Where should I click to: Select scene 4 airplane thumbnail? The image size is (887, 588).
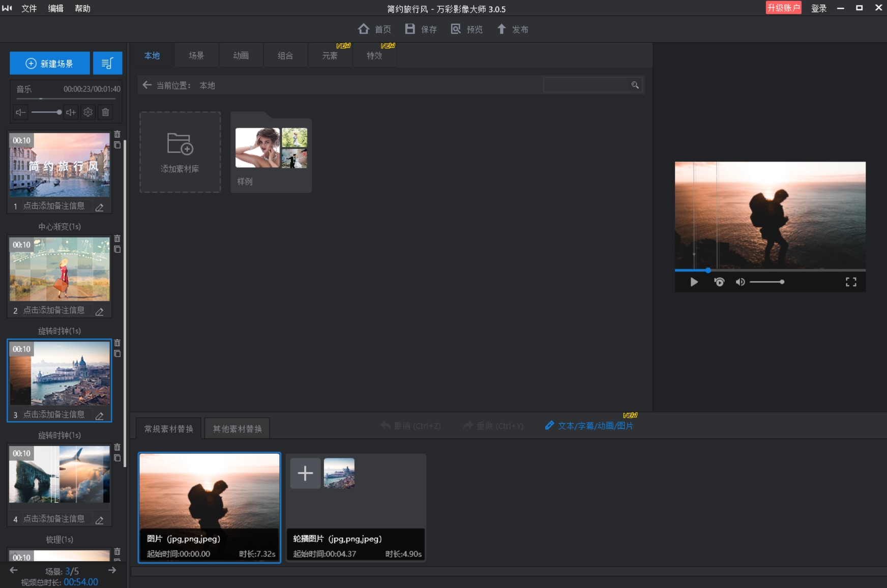click(x=60, y=475)
